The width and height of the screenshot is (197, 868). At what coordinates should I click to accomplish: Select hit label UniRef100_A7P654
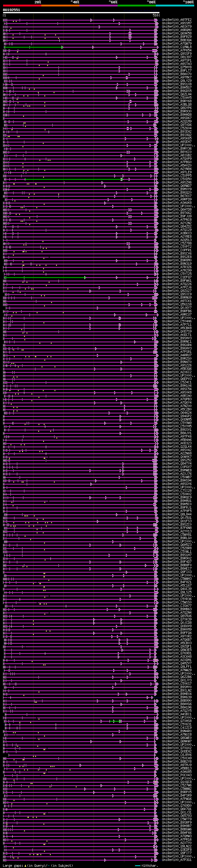177,50
